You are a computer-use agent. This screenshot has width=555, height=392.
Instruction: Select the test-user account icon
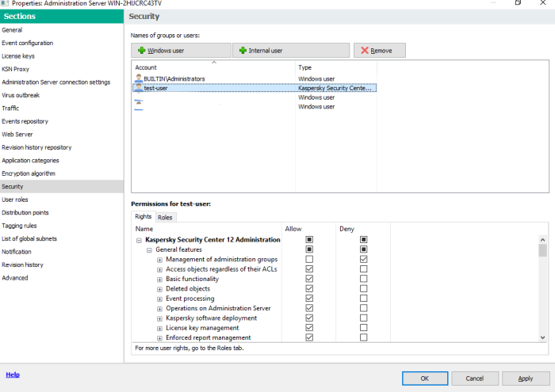pos(139,89)
